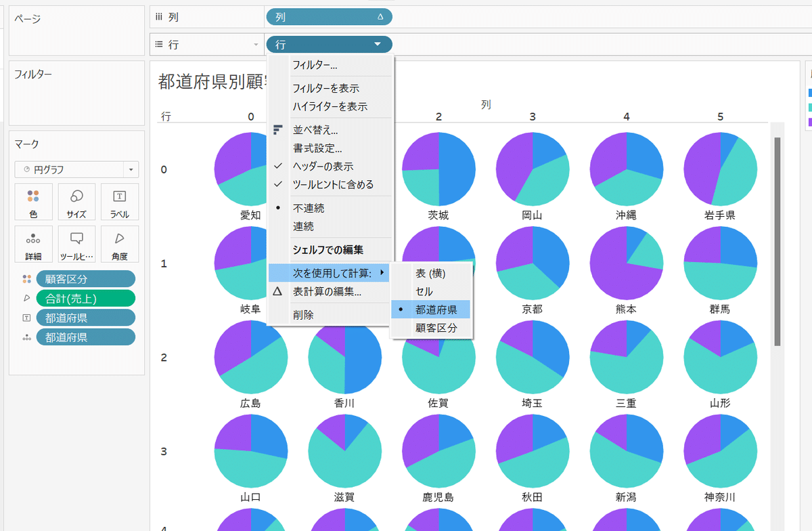812x531 pixels.
Task: Open the ラベル (Label) marks card
Action: [120, 202]
